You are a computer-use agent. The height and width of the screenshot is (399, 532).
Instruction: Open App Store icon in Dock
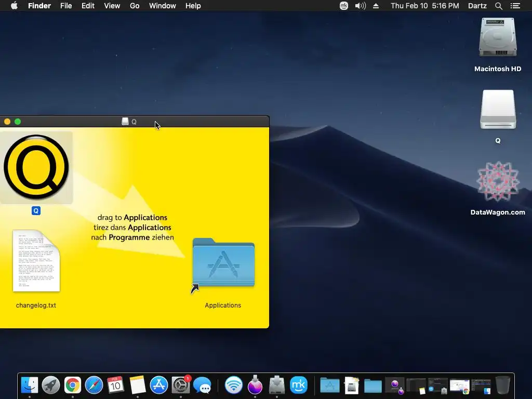coord(159,385)
